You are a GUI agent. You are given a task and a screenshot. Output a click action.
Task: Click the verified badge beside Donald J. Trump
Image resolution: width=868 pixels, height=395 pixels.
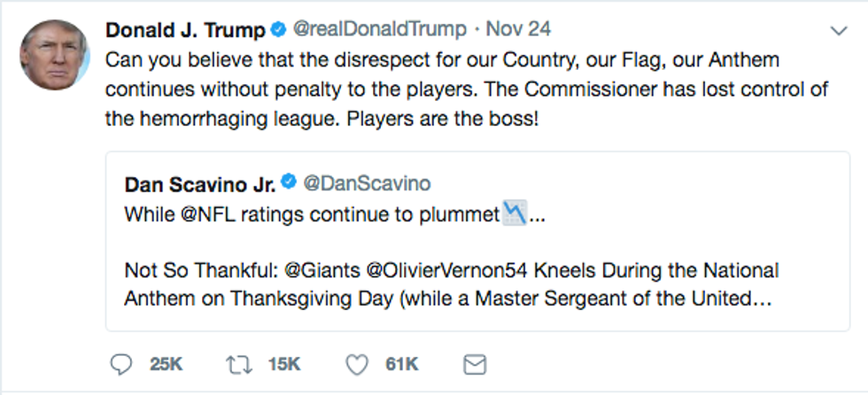click(279, 30)
